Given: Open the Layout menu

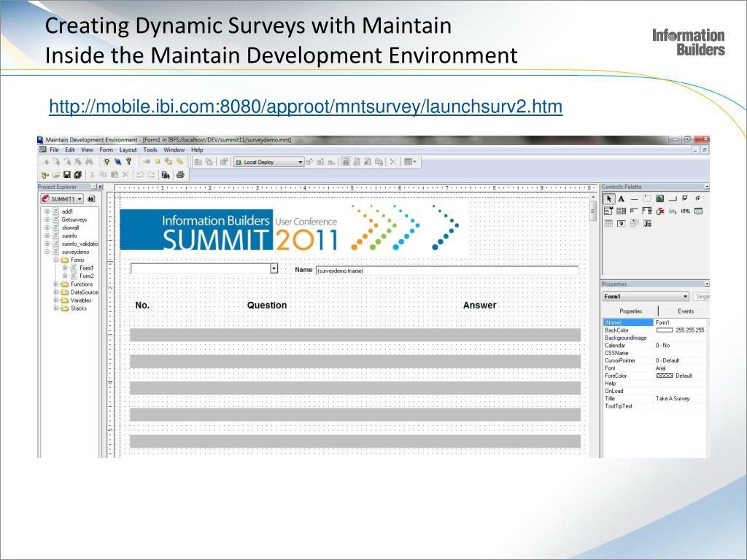Looking at the screenshot, I should coord(128,149).
